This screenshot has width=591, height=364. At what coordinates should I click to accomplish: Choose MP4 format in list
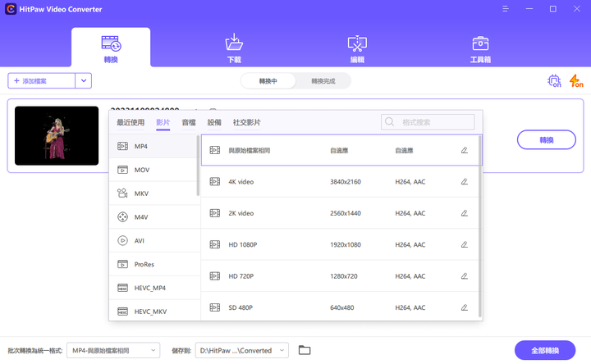153,146
